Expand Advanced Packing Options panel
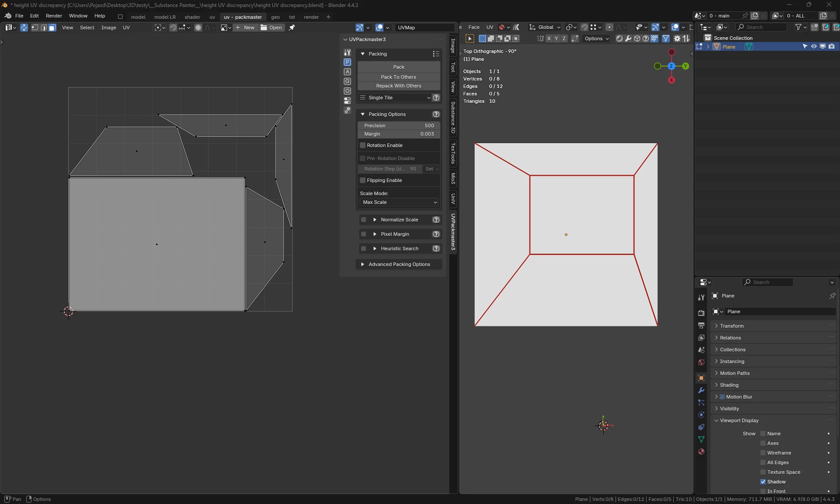 (x=399, y=264)
